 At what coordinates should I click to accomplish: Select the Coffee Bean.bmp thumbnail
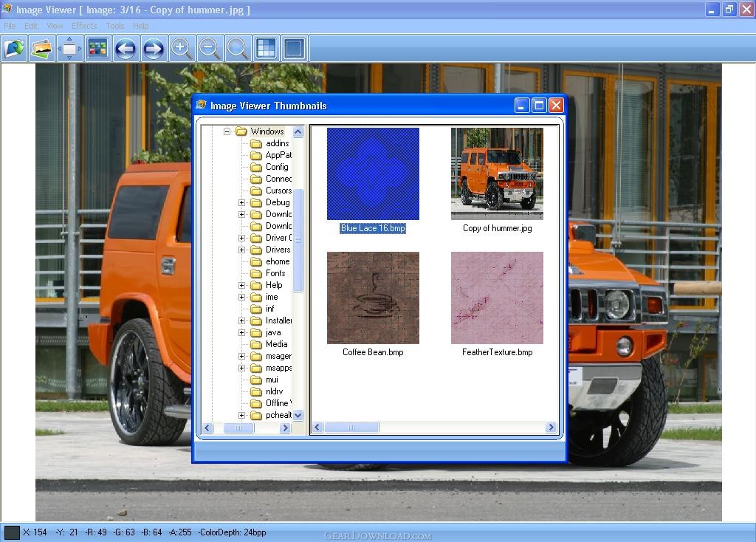pyautogui.click(x=373, y=298)
